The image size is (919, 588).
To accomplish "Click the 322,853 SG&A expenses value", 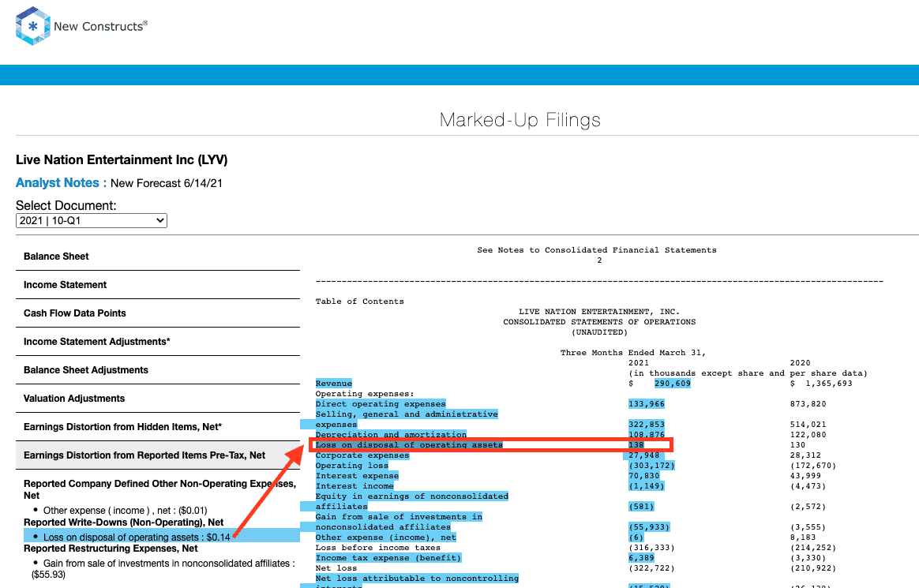I will pos(647,425).
